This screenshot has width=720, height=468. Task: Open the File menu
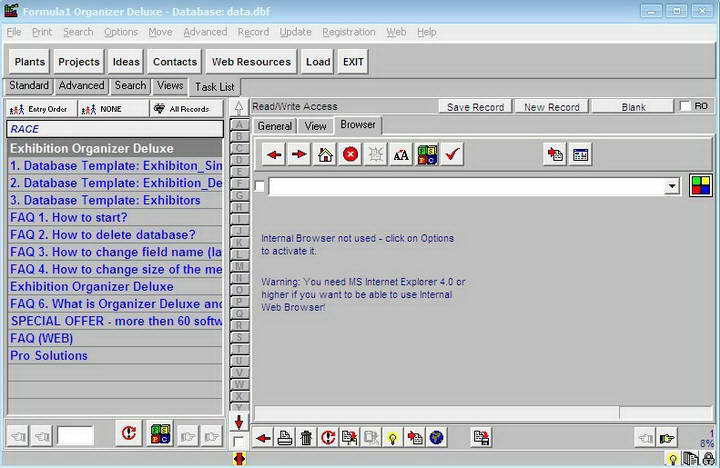click(14, 32)
